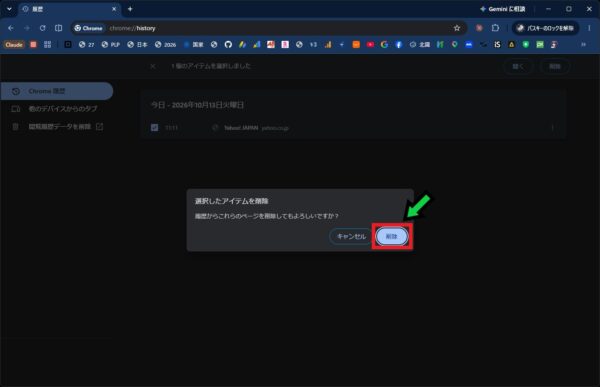Open the 27 bookmark
The width and height of the screenshot is (600, 387).
click(x=86, y=44)
